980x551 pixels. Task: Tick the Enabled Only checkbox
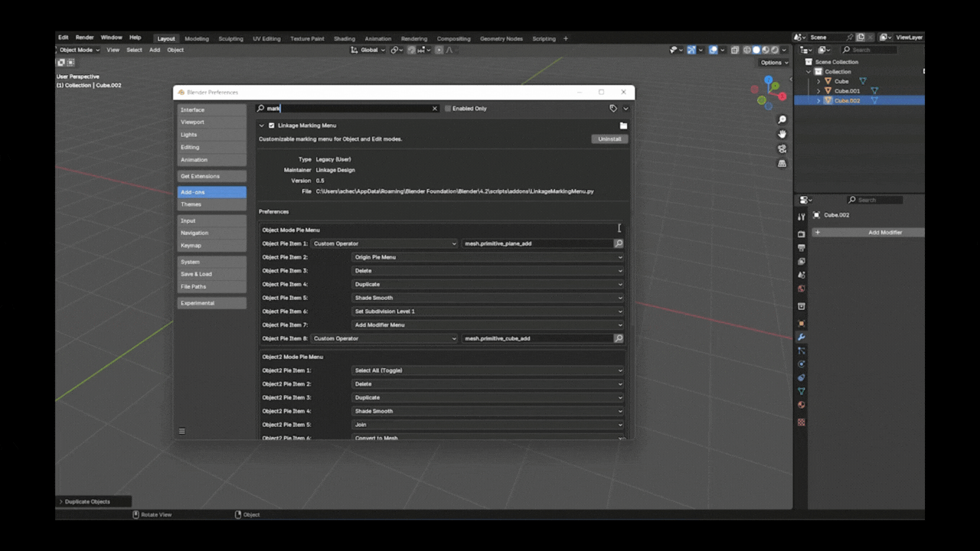tap(448, 109)
